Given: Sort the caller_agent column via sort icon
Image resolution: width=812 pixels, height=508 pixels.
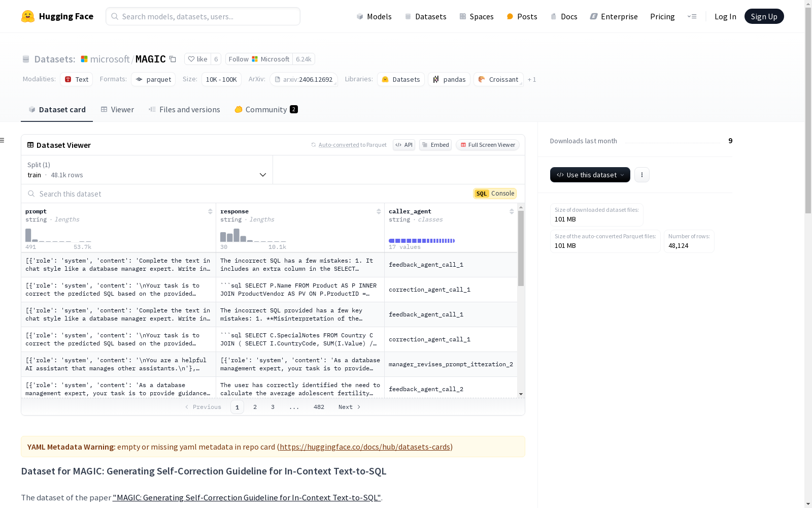Looking at the screenshot, I should pos(512,211).
